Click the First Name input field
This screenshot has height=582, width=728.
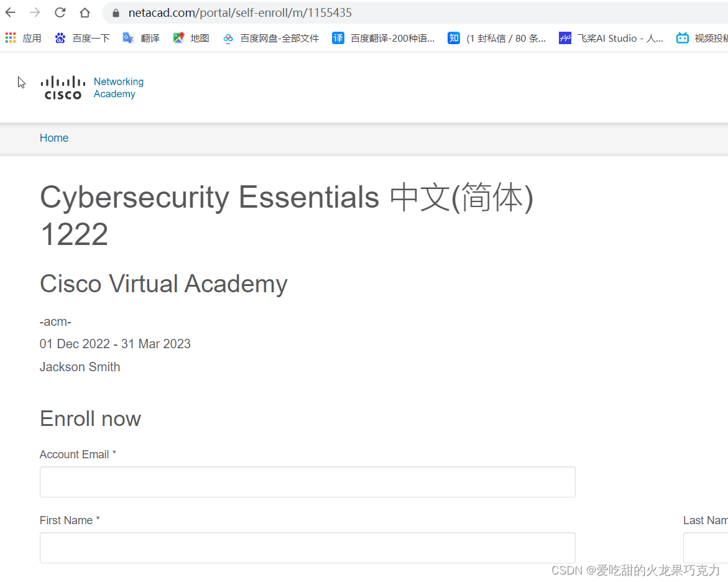tap(307, 548)
